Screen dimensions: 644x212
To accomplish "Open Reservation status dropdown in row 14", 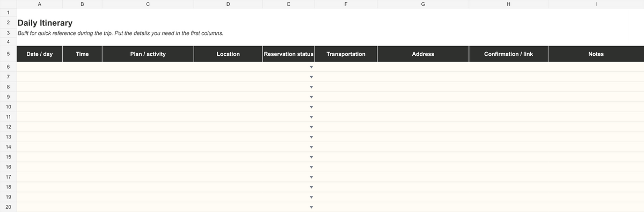I will click(x=311, y=147).
